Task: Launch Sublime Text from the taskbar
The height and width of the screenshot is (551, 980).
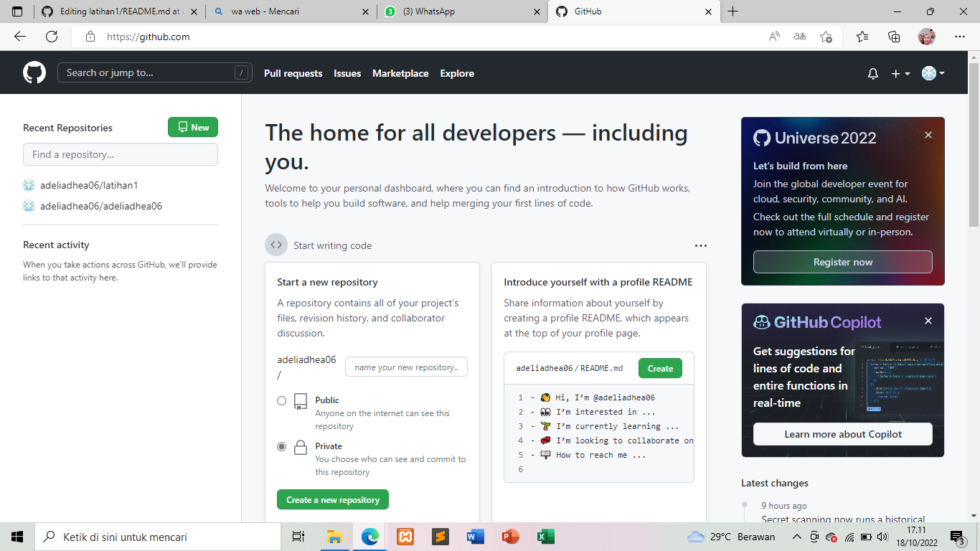Action: (x=440, y=536)
